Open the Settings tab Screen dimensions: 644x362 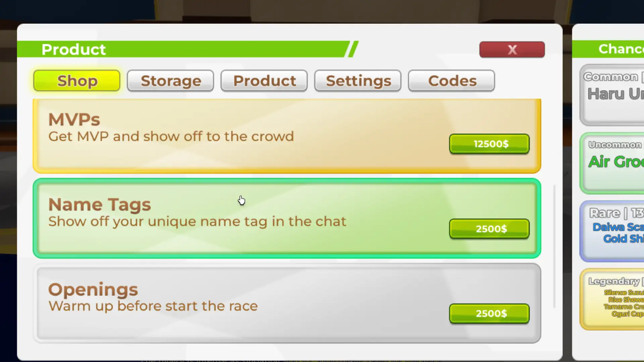(358, 81)
